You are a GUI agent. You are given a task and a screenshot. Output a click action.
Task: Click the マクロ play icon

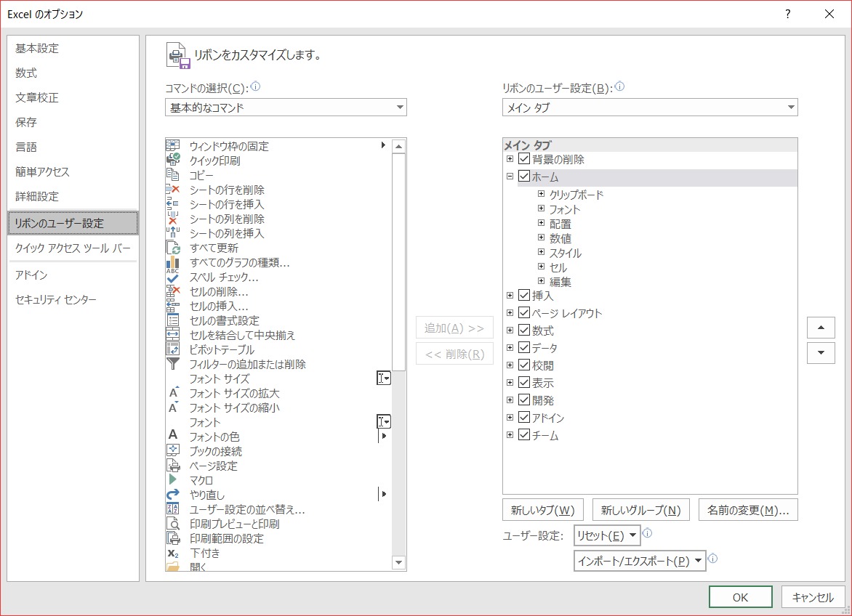point(173,479)
